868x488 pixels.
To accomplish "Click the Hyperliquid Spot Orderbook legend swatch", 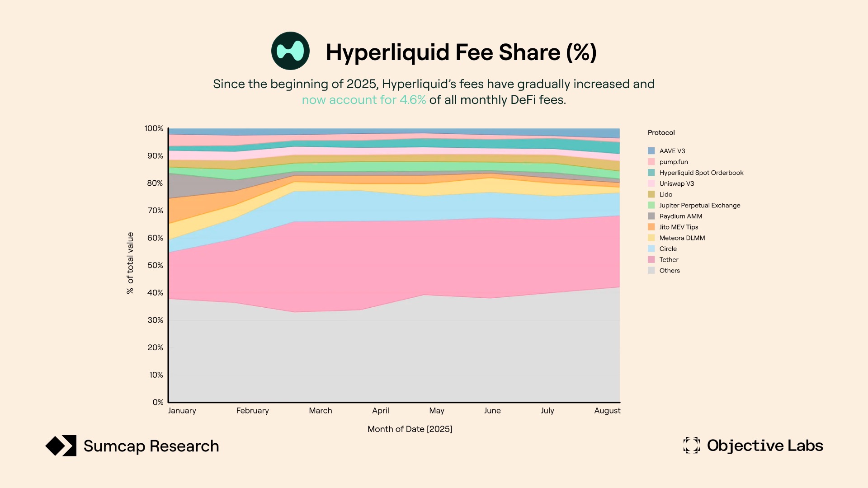I will click(x=651, y=173).
